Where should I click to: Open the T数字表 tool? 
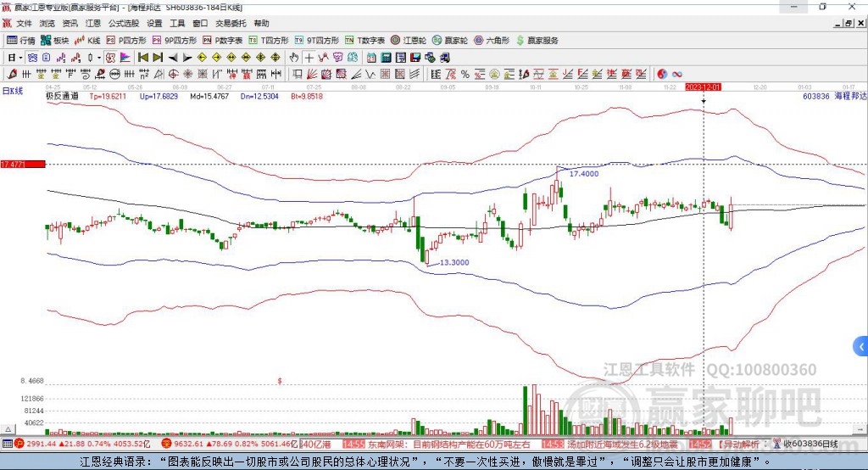pos(364,41)
